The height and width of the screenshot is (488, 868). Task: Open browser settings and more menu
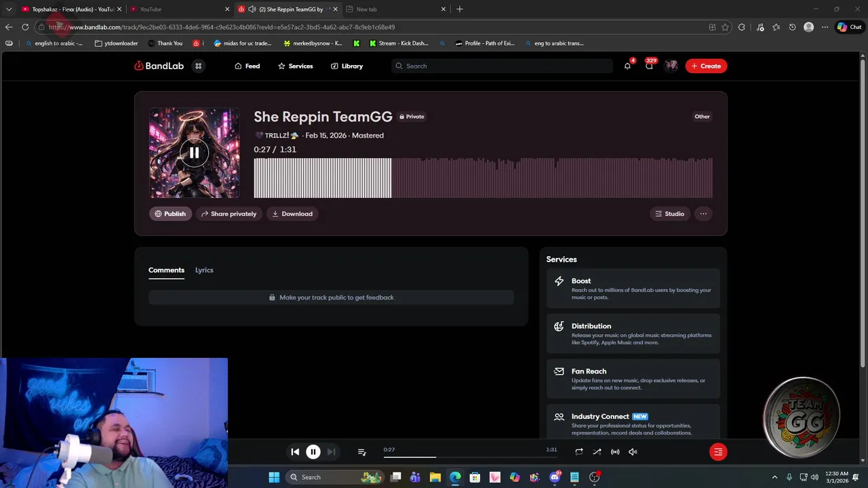tap(825, 27)
